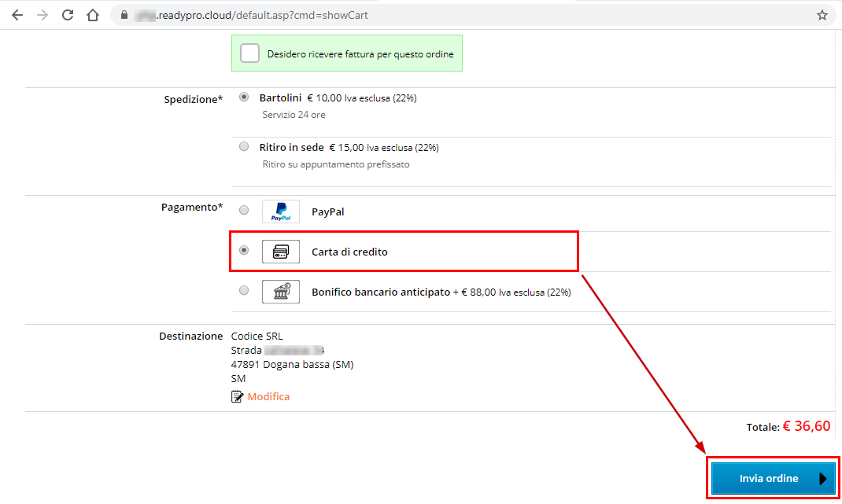Submit with Invia ordine button
Viewport: 842px width, 504px height.
[774, 478]
